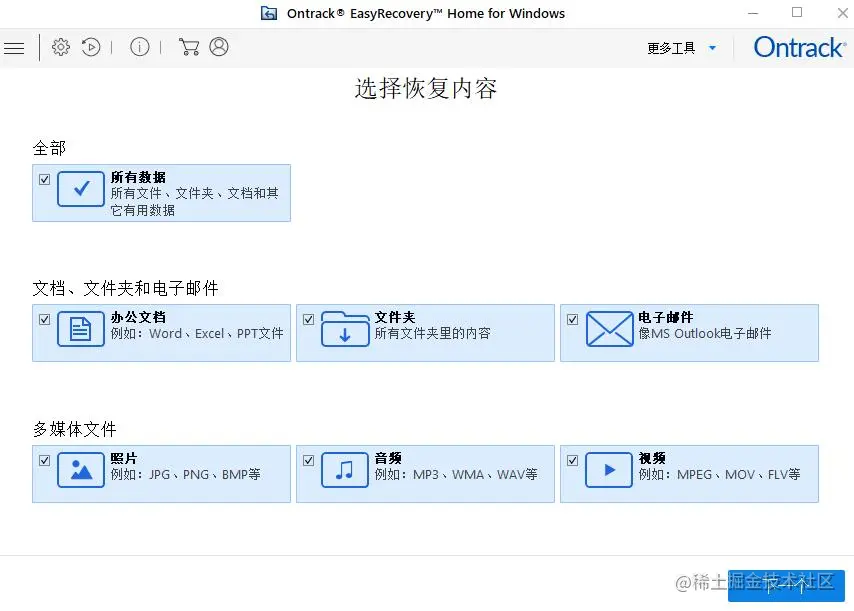The width and height of the screenshot is (854, 611).
Task: Open the info icon
Action: (x=139, y=47)
